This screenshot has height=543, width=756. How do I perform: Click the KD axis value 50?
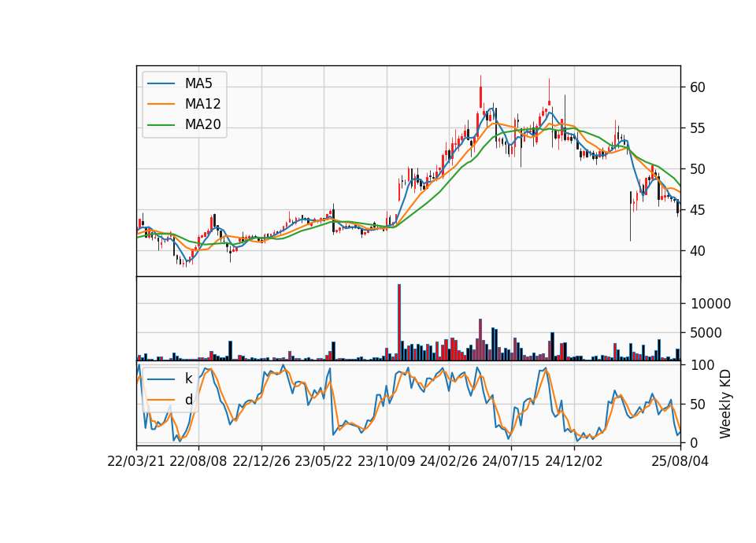[x=698, y=404]
